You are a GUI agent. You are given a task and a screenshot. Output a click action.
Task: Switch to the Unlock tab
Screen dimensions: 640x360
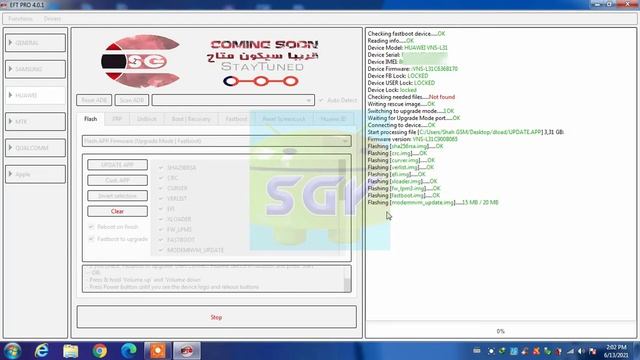(x=147, y=119)
